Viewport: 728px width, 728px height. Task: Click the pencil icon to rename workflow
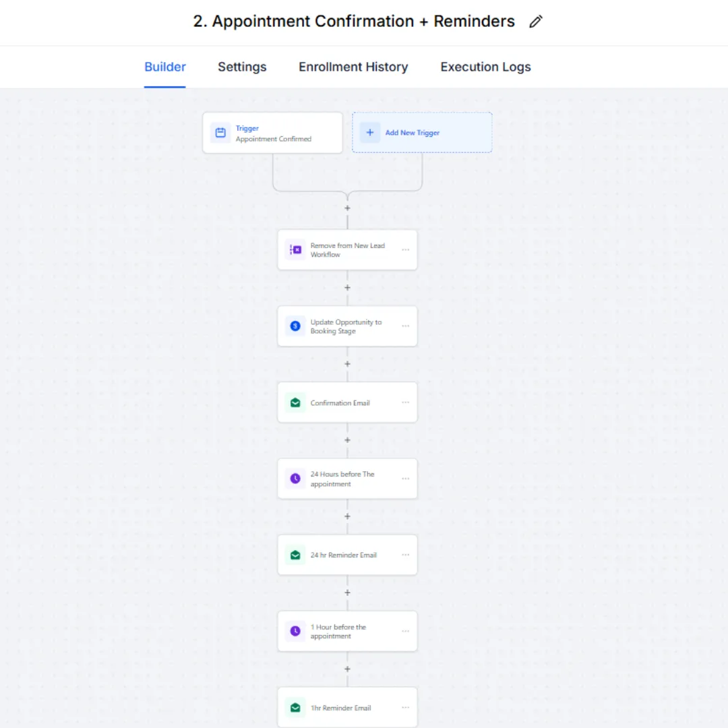[x=535, y=22]
